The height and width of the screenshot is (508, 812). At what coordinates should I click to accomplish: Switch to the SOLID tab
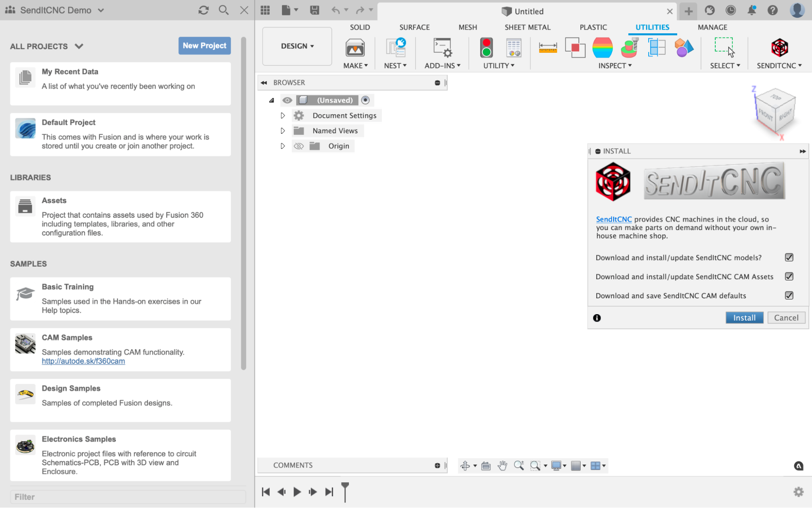[360, 27]
